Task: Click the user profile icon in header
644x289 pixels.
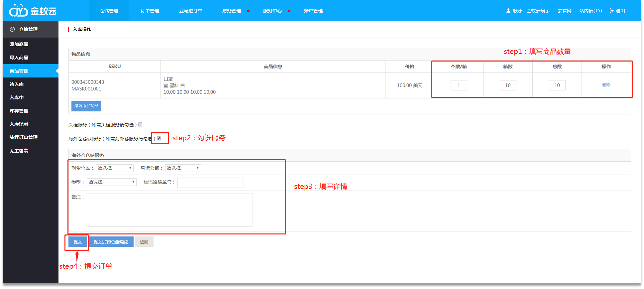Action: pos(508,11)
